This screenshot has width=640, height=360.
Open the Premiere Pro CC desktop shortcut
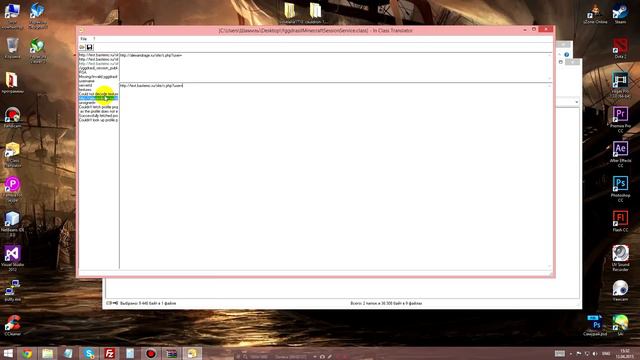(x=620, y=119)
